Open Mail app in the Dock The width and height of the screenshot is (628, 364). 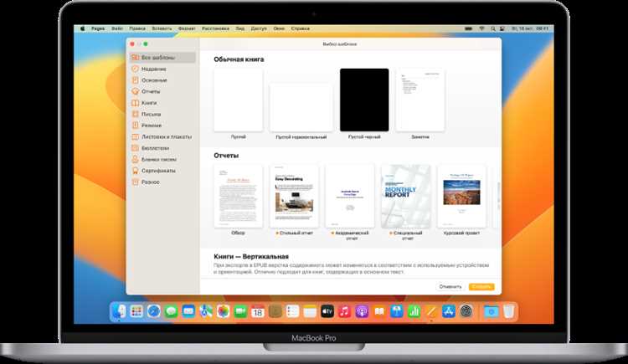[188, 311]
